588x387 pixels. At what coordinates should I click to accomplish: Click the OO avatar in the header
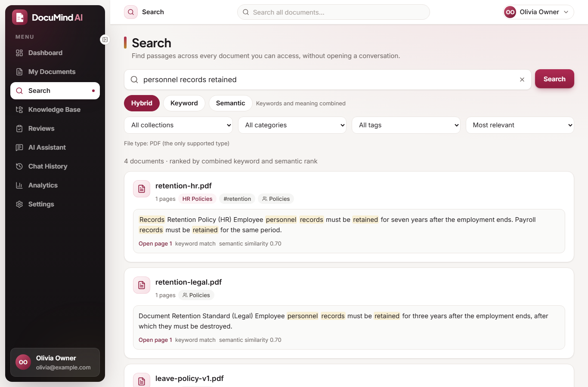[x=510, y=12]
